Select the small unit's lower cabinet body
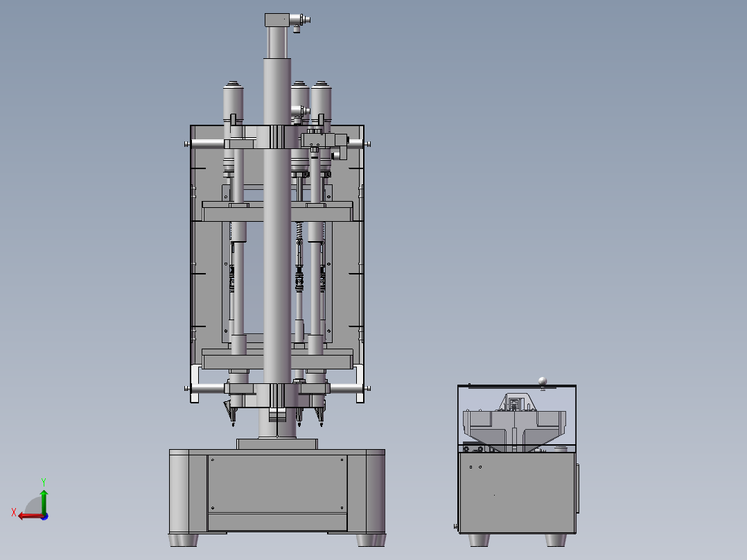The image size is (747, 560). pos(517,493)
